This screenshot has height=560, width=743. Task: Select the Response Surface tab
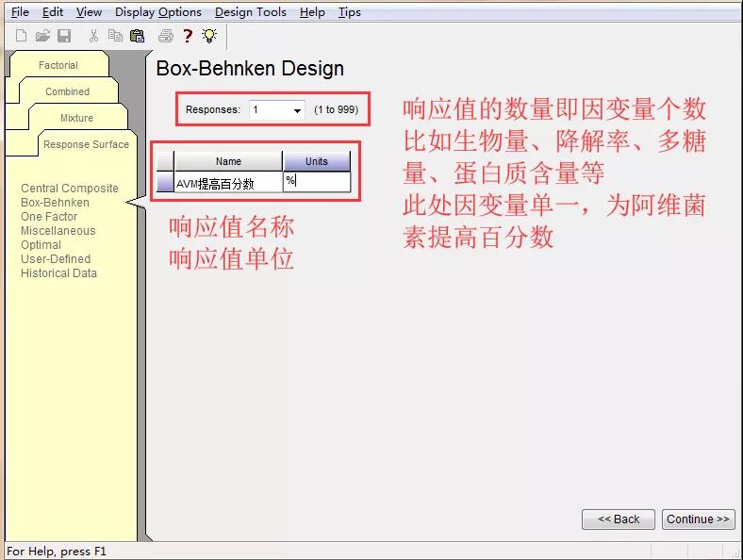coord(86,144)
